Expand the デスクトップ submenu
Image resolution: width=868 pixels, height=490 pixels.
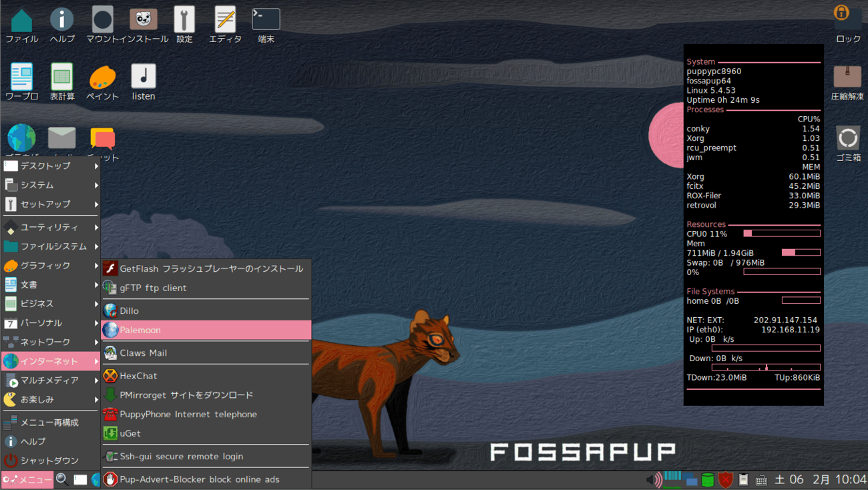[51, 166]
